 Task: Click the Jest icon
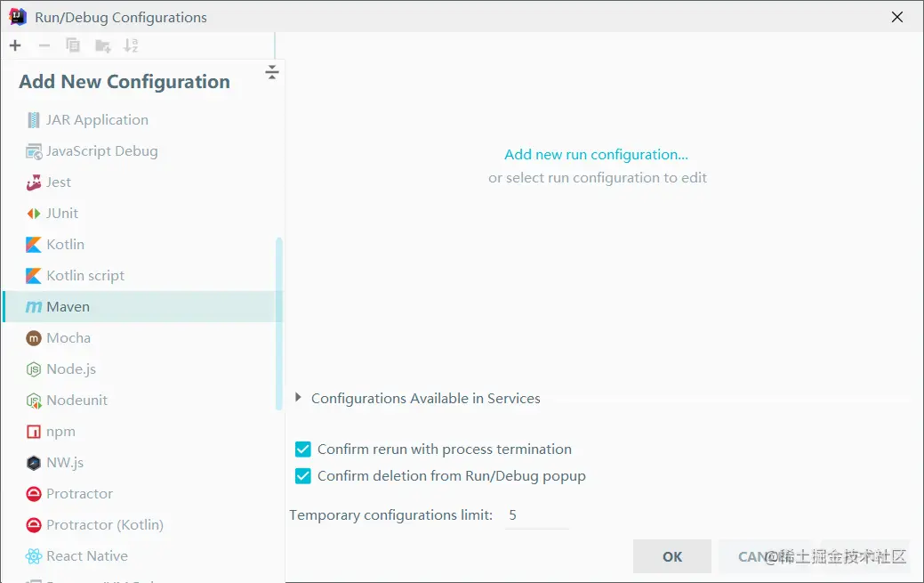[34, 182]
